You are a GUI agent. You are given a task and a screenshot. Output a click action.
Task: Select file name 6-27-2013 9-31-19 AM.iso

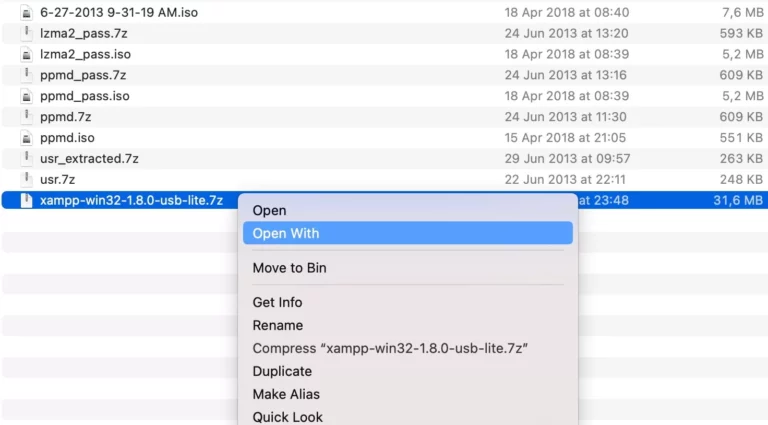click(119, 12)
